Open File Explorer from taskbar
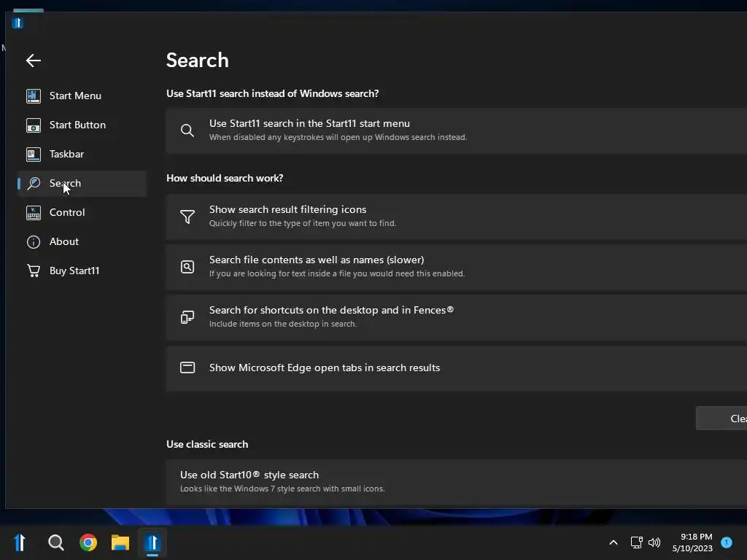This screenshot has width=747, height=560. pos(120,542)
